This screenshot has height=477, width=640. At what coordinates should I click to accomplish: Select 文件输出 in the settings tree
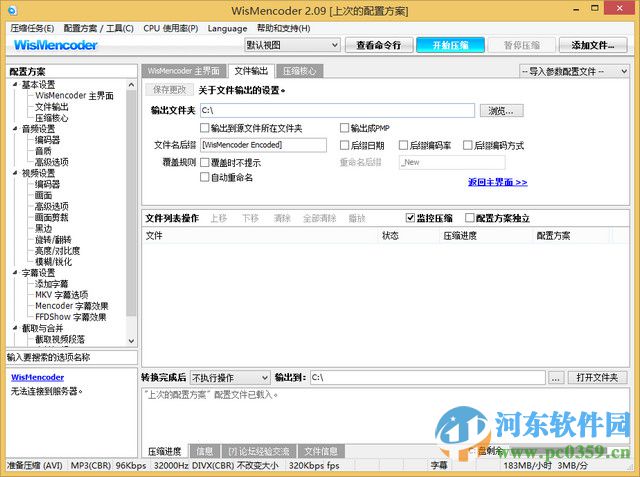click(51, 107)
